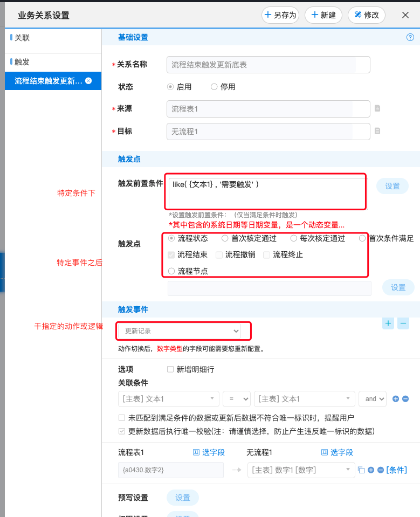The image size is (420, 517).
Task: Remove the 流程结束触发更新 tab with its x icon
Action: click(88, 81)
